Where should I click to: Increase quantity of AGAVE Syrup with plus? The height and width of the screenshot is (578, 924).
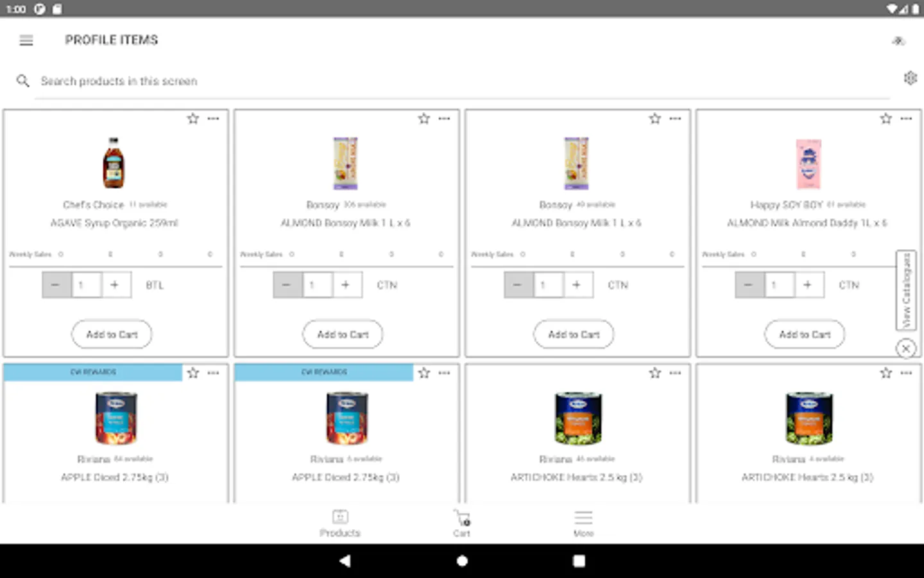[115, 285]
